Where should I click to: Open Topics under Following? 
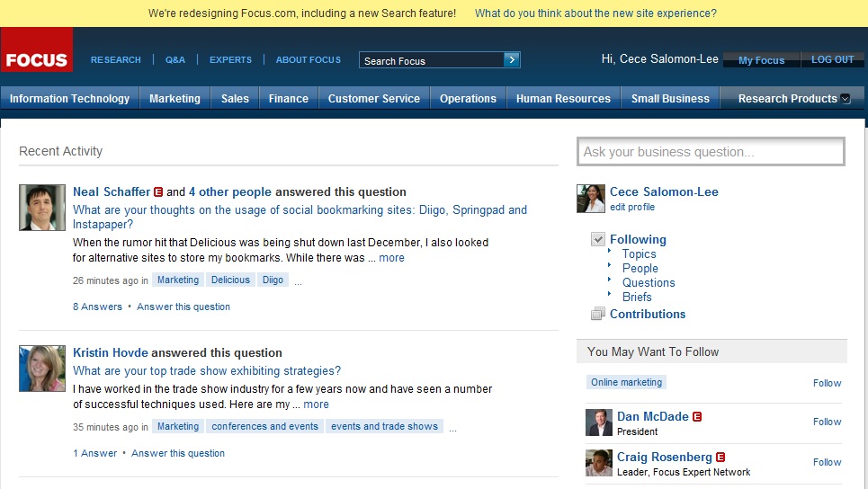pyautogui.click(x=639, y=253)
